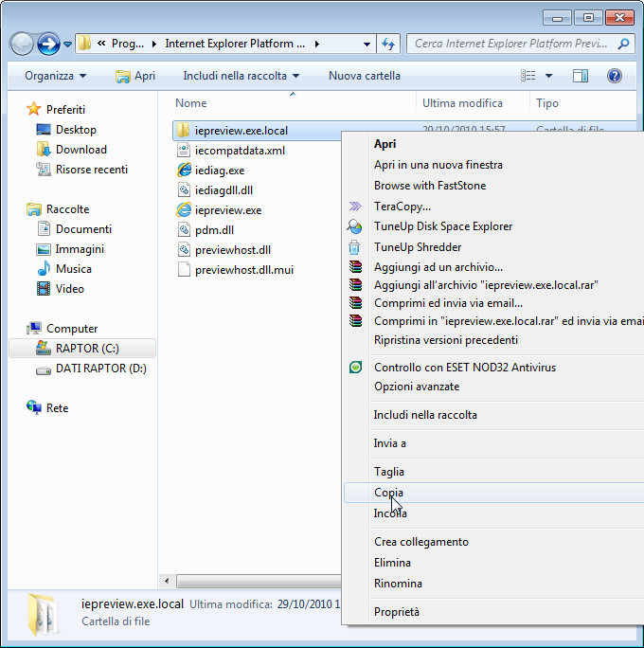Choose Ripristina versioni precedenti
The width and height of the screenshot is (644, 648).
(446, 340)
